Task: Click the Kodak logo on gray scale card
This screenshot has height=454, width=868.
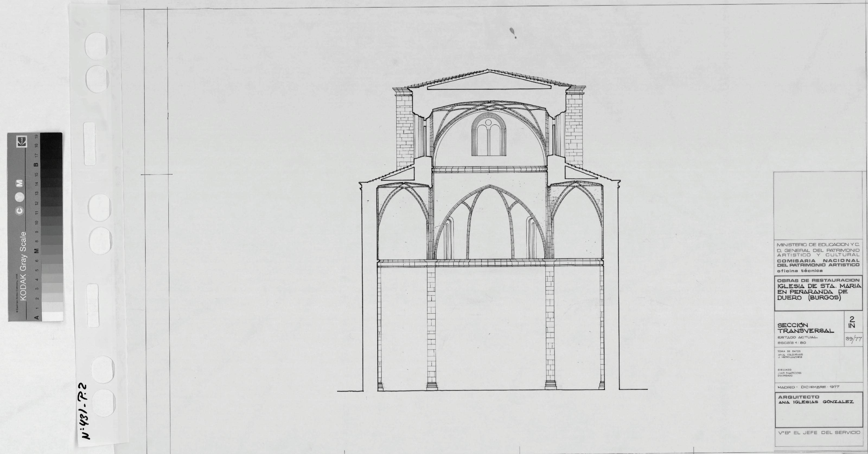Action: point(22,141)
